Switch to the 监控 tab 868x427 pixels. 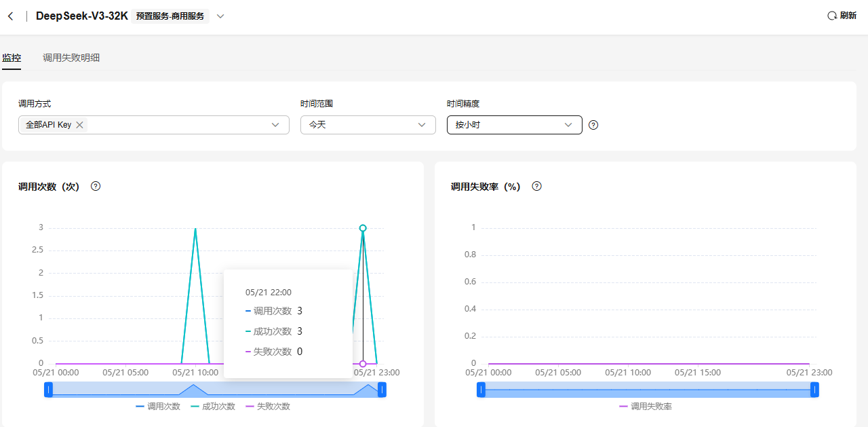pyautogui.click(x=12, y=58)
